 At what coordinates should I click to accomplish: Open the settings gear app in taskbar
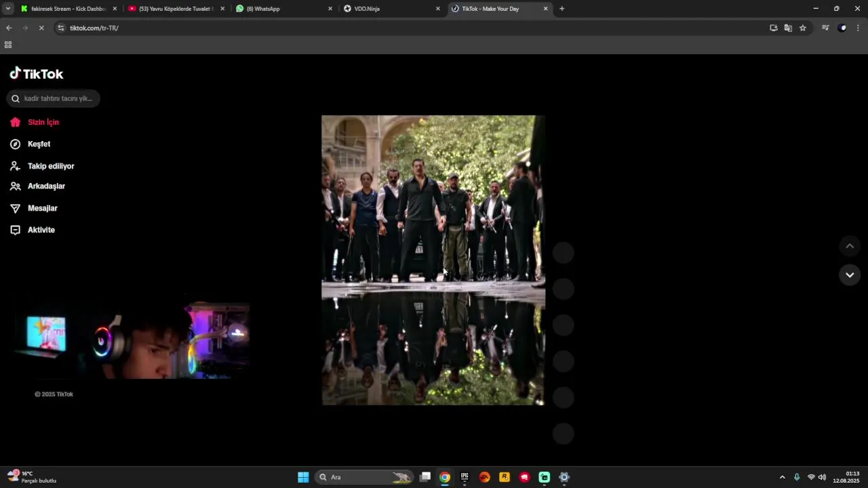564,477
